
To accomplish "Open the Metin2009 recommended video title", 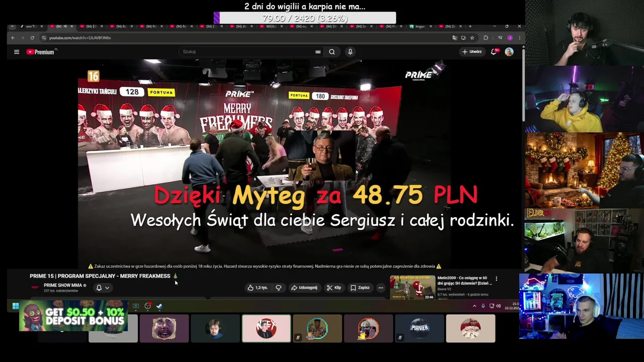I will (x=464, y=280).
